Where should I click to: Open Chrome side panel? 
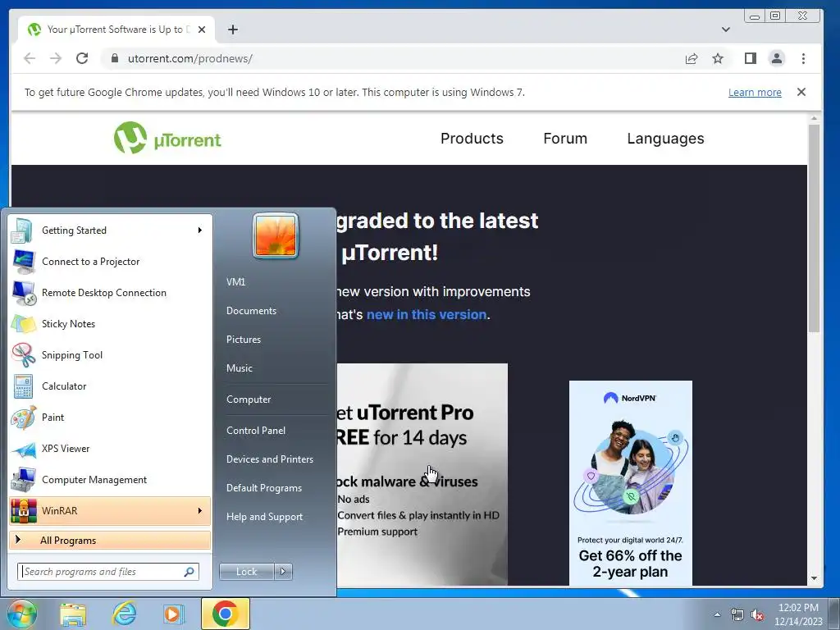point(751,58)
